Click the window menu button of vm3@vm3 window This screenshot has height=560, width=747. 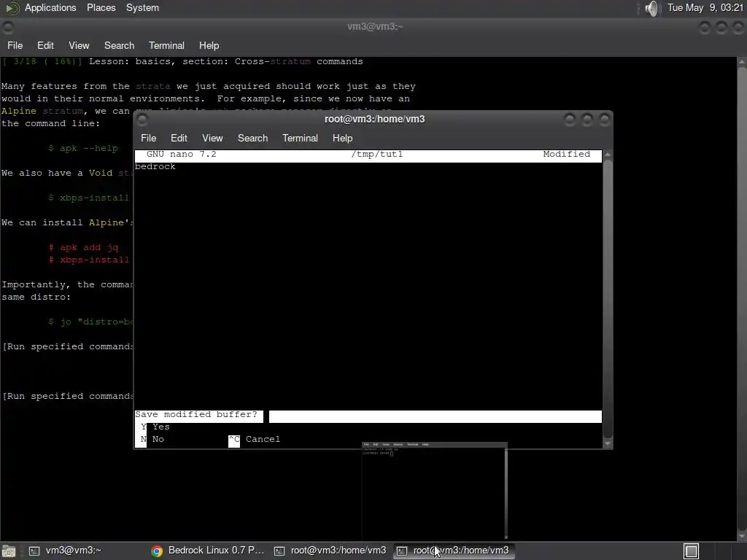[x=8, y=28]
